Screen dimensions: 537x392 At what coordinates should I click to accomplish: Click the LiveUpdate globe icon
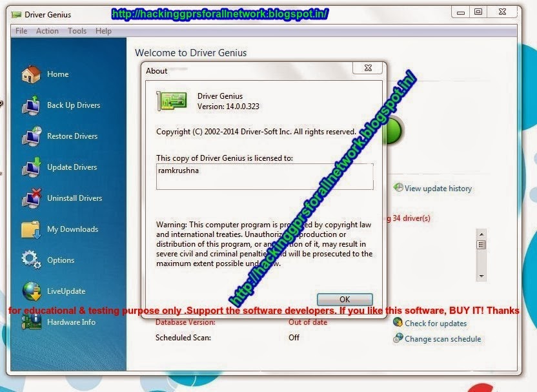32,291
